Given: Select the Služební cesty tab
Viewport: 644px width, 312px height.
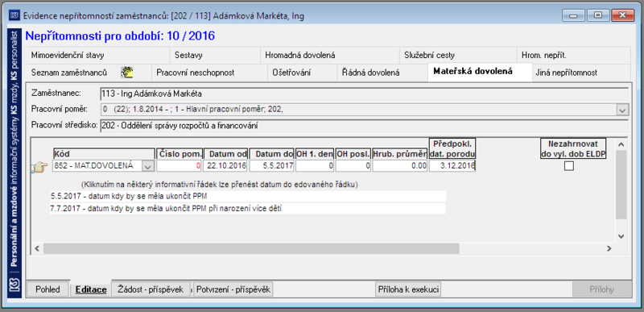Looking at the screenshot, I should point(457,55).
